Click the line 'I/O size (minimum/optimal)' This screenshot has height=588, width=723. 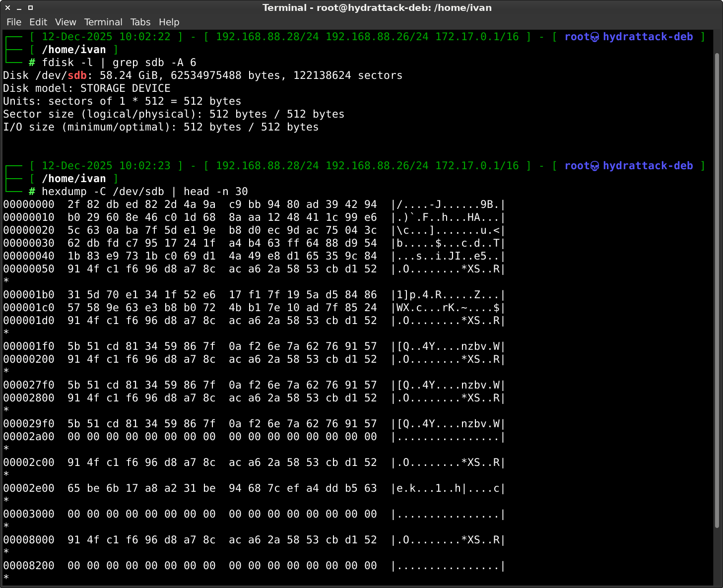coord(161,127)
